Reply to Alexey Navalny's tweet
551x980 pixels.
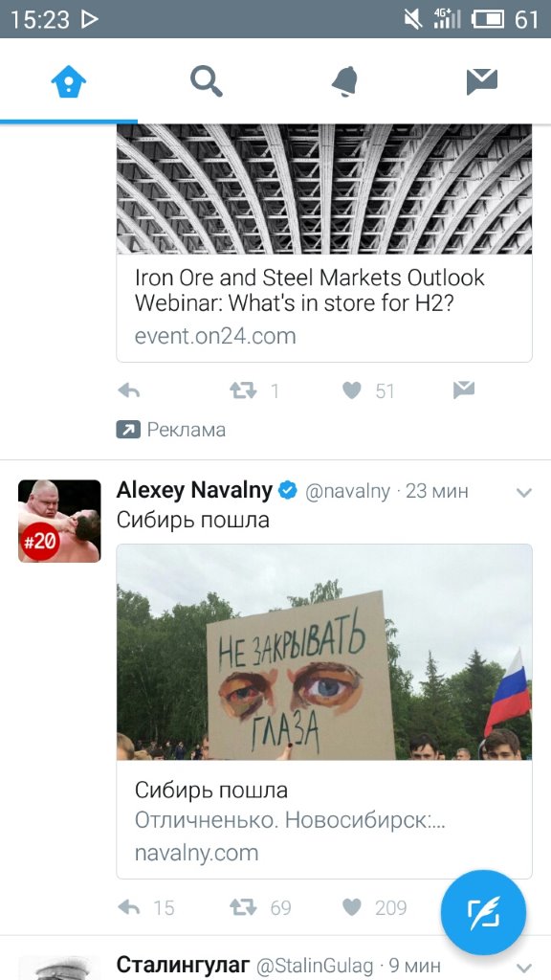point(129,907)
